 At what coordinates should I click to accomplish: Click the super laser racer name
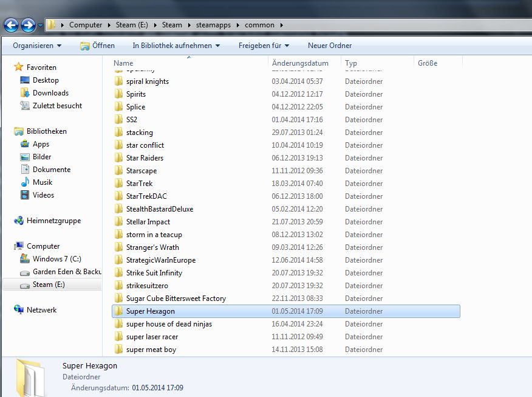(x=152, y=337)
